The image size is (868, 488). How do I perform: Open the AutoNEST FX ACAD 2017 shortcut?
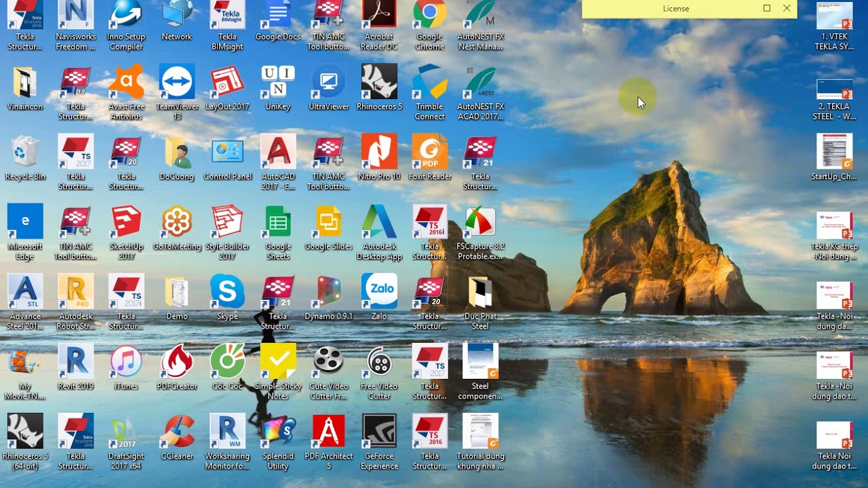click(480, 93)
